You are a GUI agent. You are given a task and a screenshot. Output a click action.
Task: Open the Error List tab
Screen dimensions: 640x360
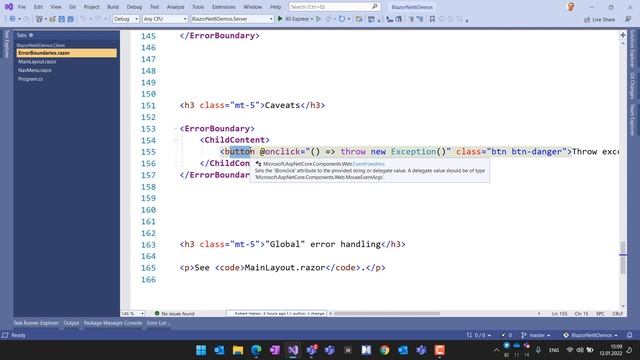coord(158,323)
